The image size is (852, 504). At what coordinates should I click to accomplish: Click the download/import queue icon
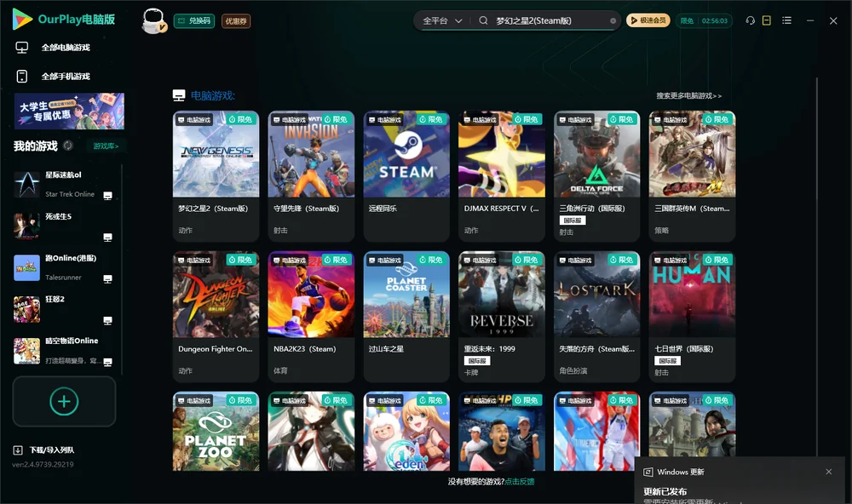(17, 450)
